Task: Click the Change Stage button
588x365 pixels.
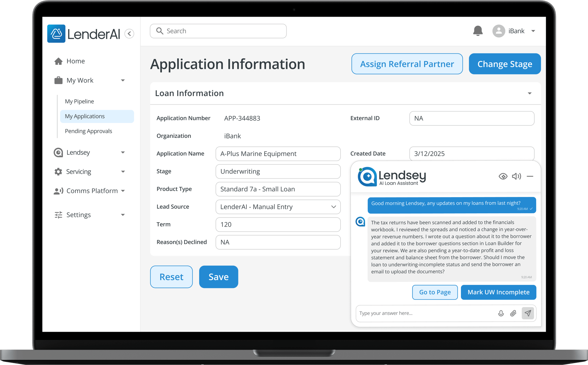Action: (505, 64)
